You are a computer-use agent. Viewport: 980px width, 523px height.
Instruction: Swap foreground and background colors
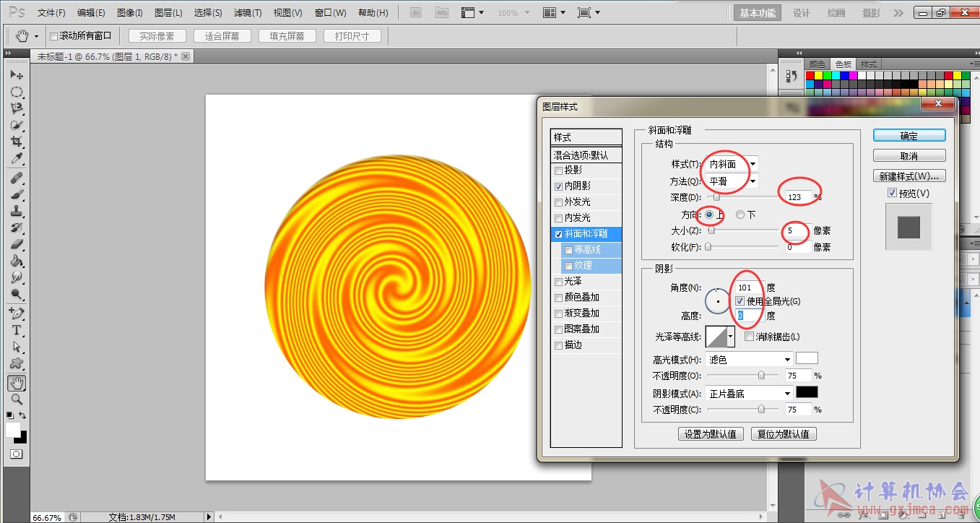[23, 415]
